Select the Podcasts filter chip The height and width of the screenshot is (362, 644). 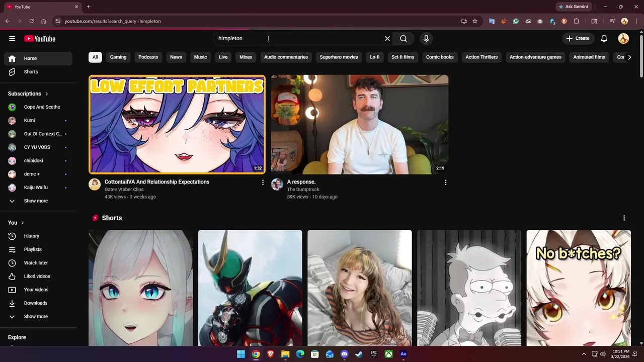pos(148,57)
